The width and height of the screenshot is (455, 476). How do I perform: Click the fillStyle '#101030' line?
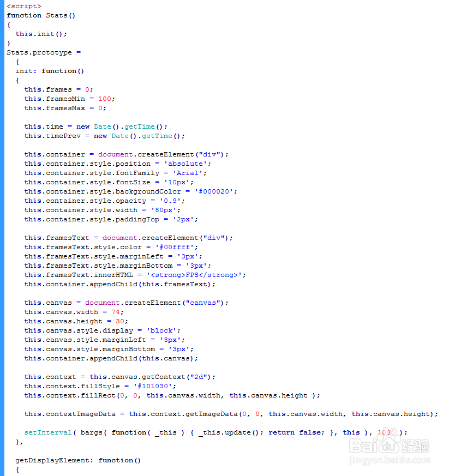coord(100,386)
